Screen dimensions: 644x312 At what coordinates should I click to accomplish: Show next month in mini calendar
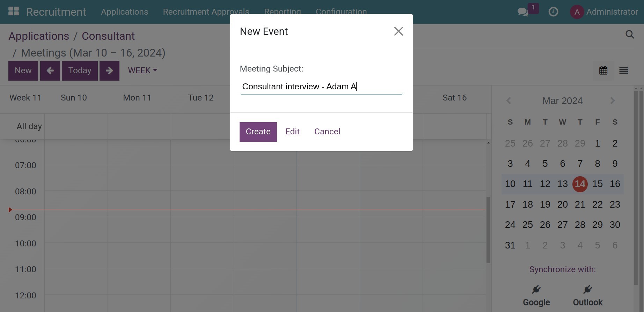[612, 101]
